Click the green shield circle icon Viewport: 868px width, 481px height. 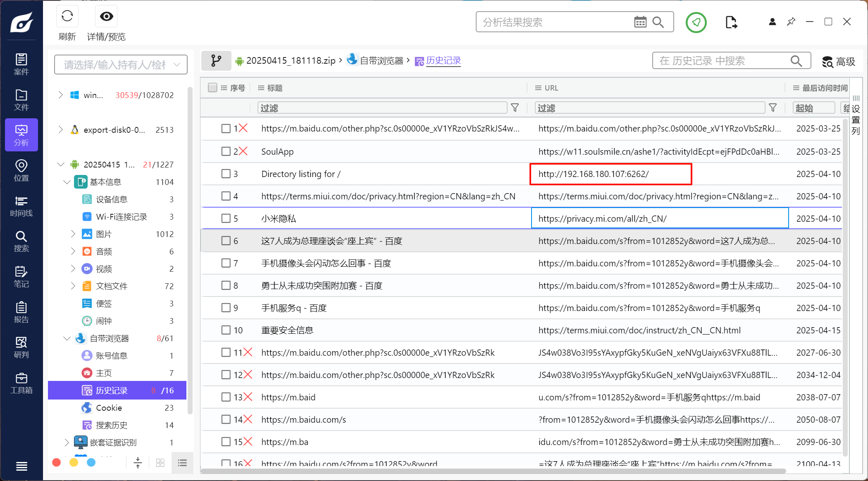click(x=696, y=22)
